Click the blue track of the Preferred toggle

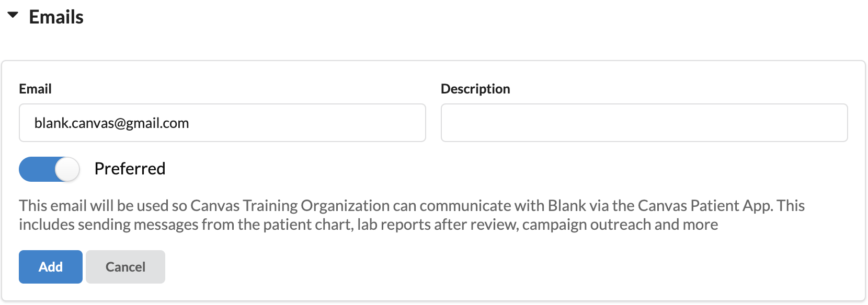pyautogui.click(x=36, y=169)
